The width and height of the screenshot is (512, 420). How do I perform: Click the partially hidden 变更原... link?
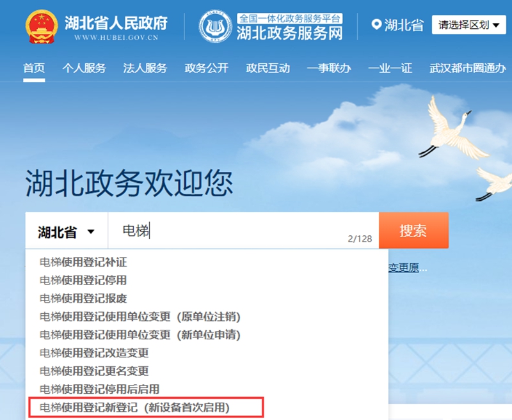coord(408,268)
